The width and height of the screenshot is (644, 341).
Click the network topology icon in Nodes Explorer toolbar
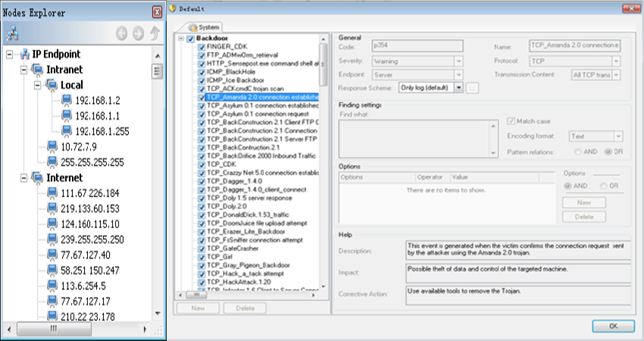point(12,33)
